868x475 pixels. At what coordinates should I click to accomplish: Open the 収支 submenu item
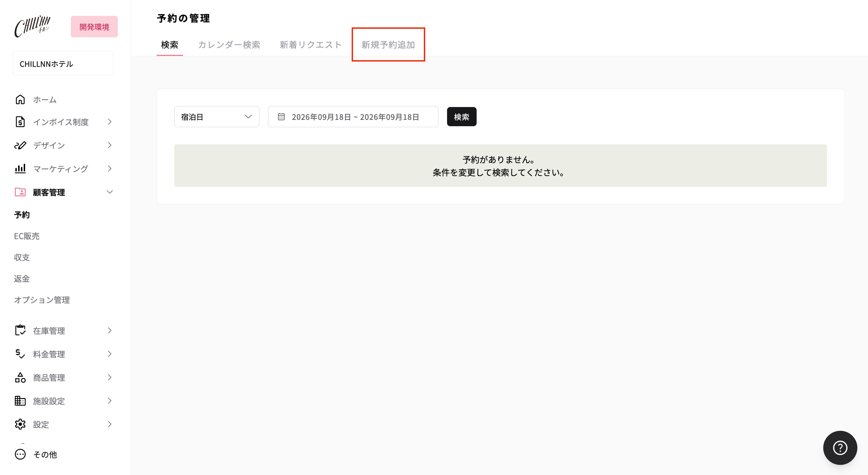click(22, 257)
